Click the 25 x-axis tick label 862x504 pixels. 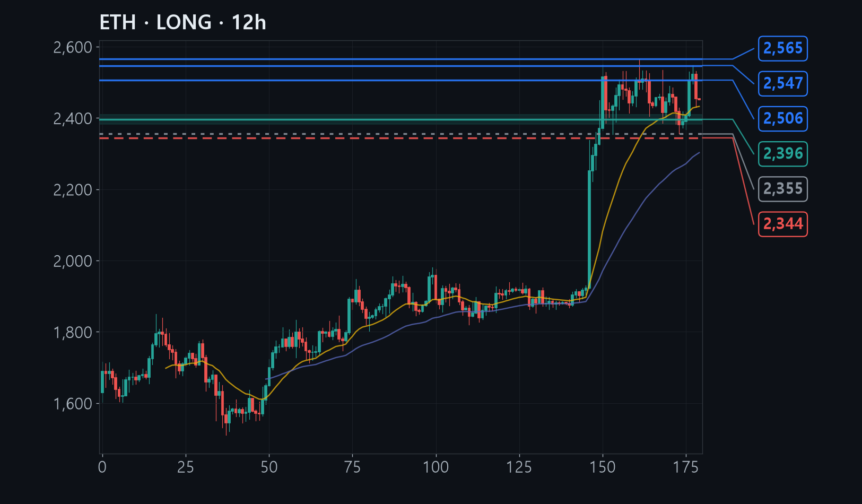(x=186, y=467)
